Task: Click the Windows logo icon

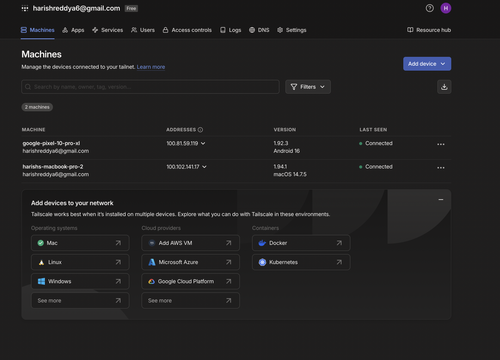Action: pyautogui.click(x=41, y=282)
